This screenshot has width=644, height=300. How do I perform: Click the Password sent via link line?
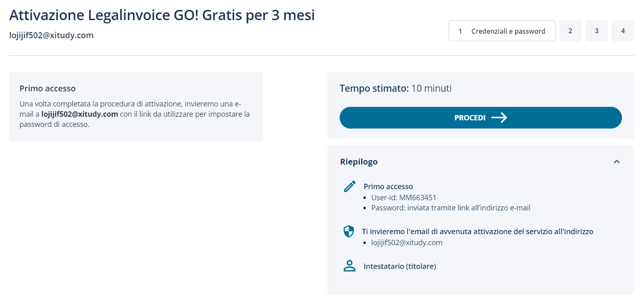[x=450, y=207]
